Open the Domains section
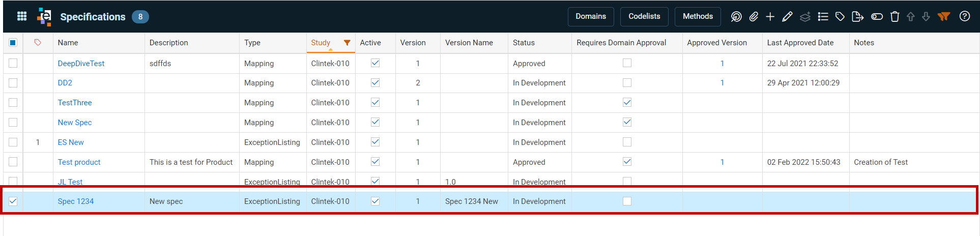980x236 pixels. tap(591, 16)
